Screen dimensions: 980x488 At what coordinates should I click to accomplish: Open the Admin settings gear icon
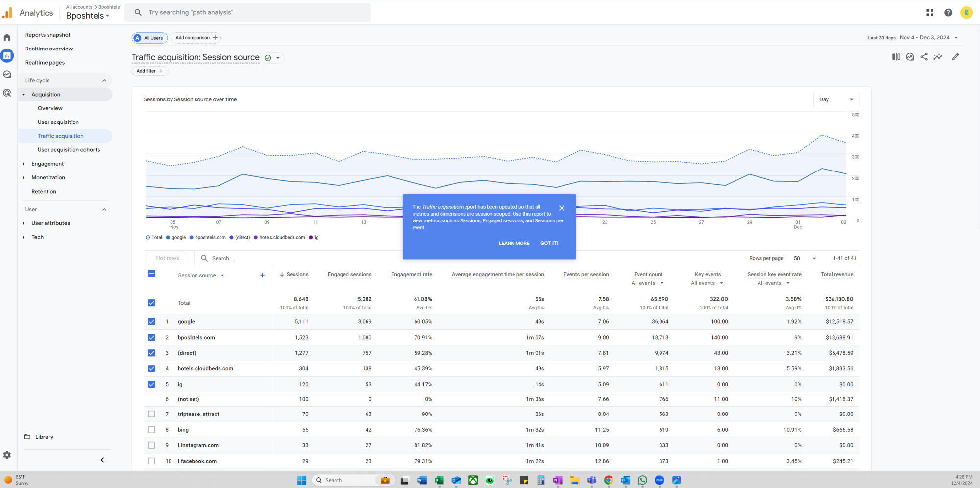pos(7,455)
